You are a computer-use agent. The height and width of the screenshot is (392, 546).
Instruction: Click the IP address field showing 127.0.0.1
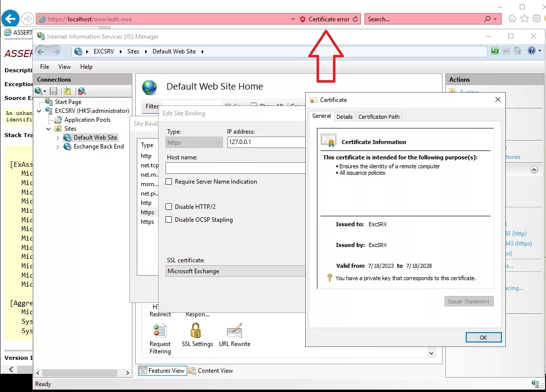point(267,142)
